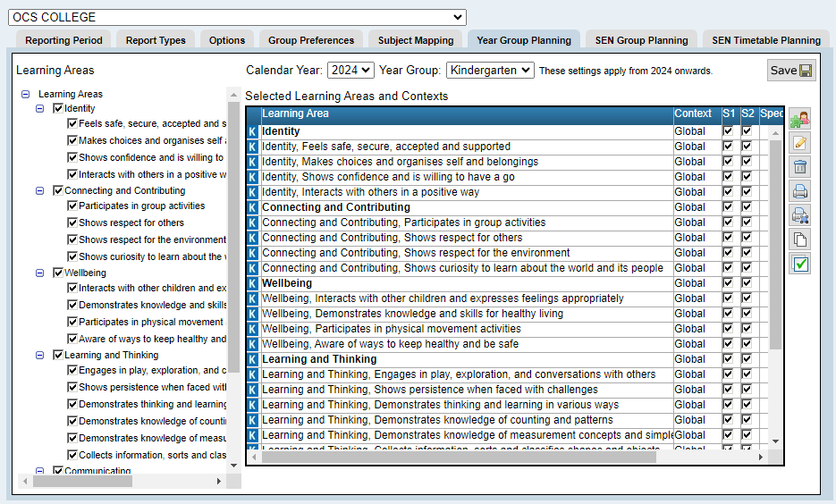Click the printer icon
This screenshot has width=836, height=504.
(799, 191)
